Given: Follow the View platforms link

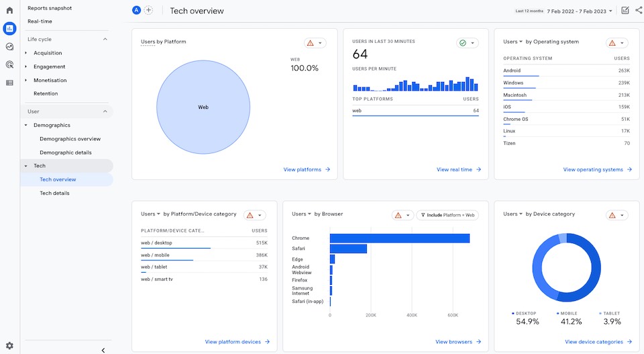Looking at the screenshot, I should click(x=307, y=169).
